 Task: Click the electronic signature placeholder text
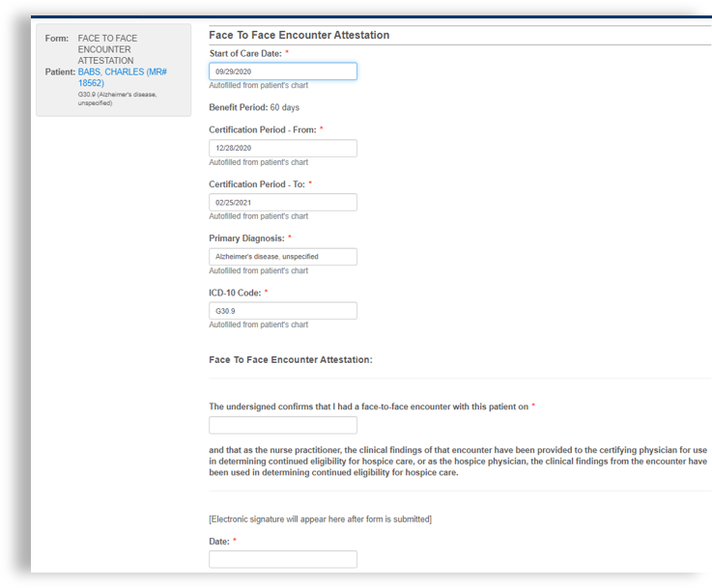[320, 519]
